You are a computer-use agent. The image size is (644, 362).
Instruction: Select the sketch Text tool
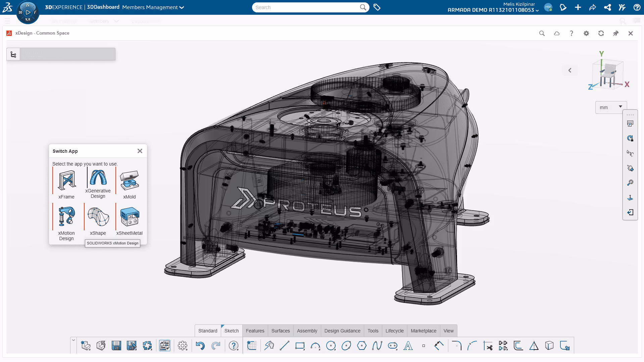pyautogui.click(x=408, y=346)
